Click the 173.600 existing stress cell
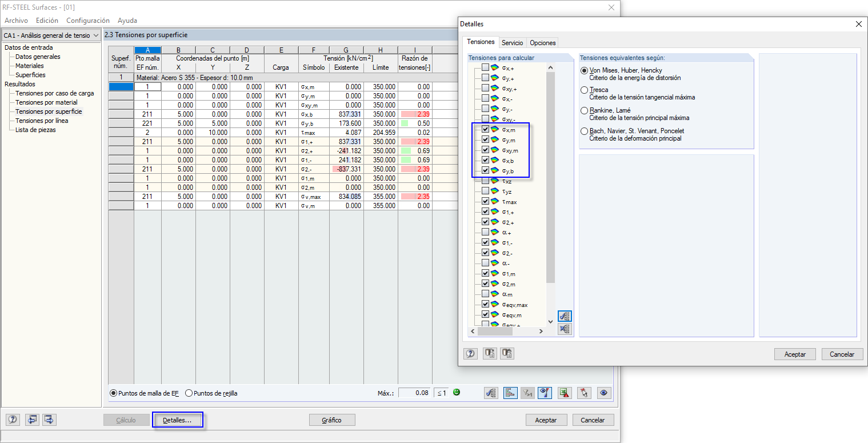Viewport: 868px width, 443px height. pos(346,123)
